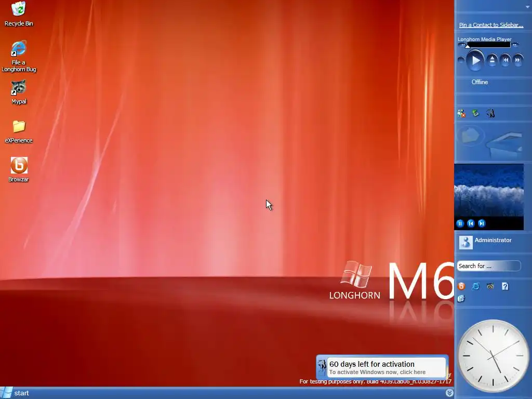Launch Browzar from the desktop
The width and height of the screenshot is (532, 399).
click(19, 170)
